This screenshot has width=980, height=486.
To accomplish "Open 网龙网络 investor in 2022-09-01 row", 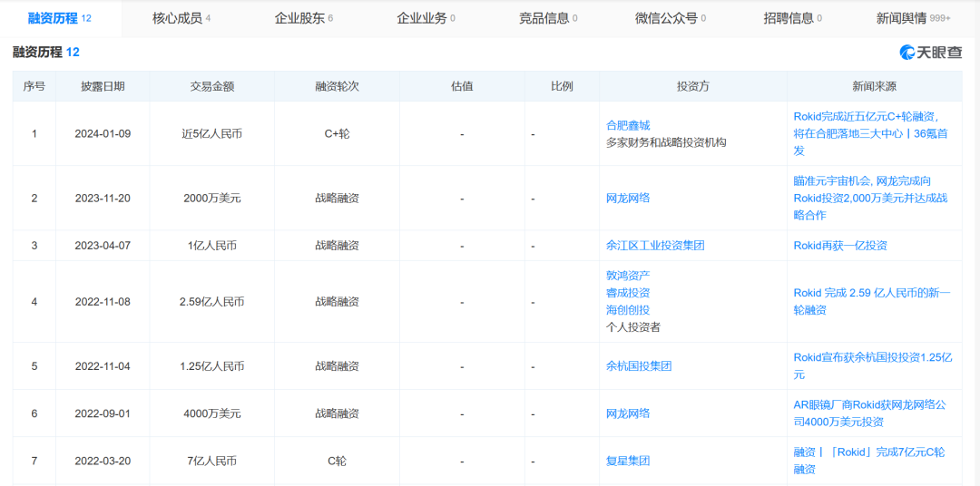I will click(x=628, y=413).
